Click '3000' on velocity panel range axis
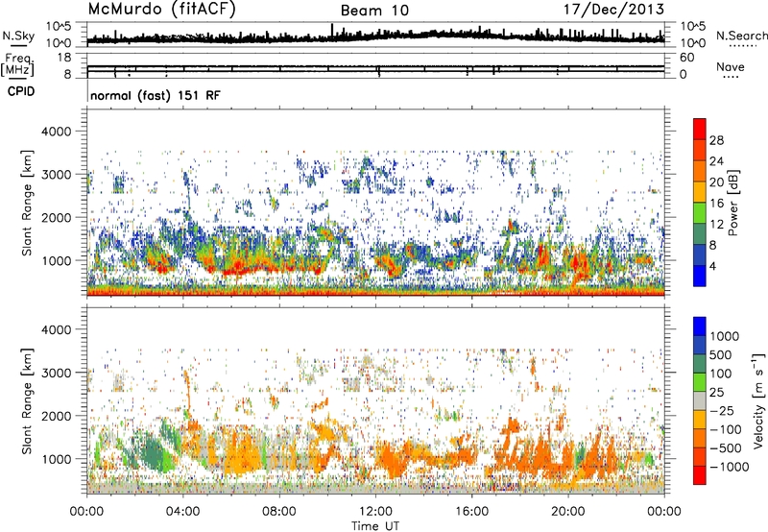 click(x=59, y=373)
